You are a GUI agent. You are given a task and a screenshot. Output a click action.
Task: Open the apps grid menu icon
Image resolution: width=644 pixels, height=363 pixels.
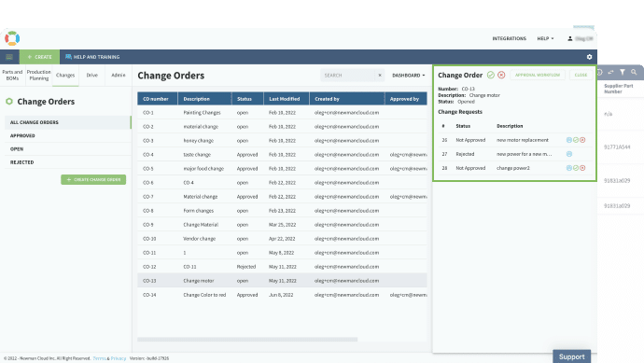(x=9, y=57)
